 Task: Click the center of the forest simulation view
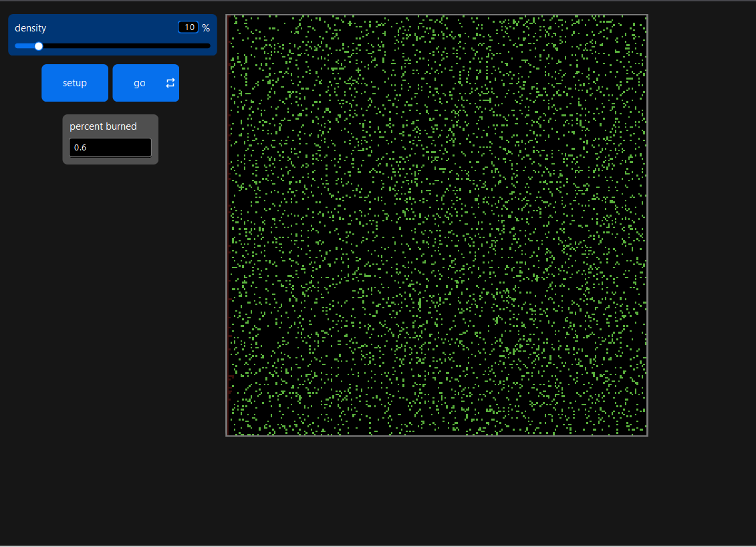tap(437, 225)
